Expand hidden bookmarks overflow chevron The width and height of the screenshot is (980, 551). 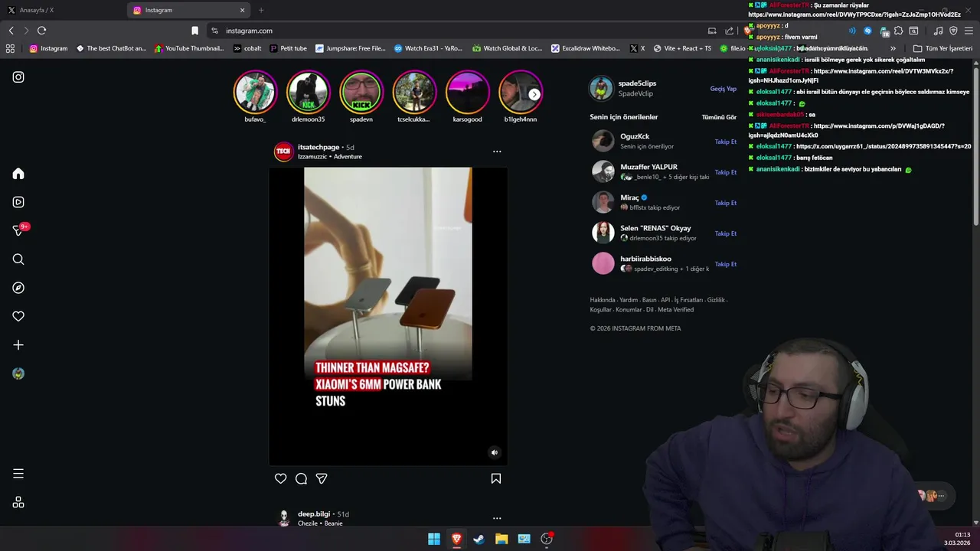893,48
